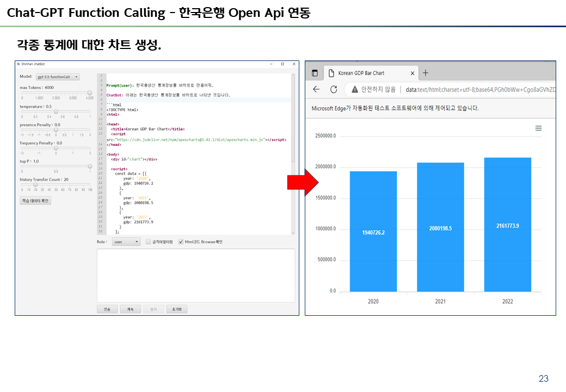Screen dimensions: 566x392
Task: Open the Role dropdown set to user
Action: tap(126, 242)
